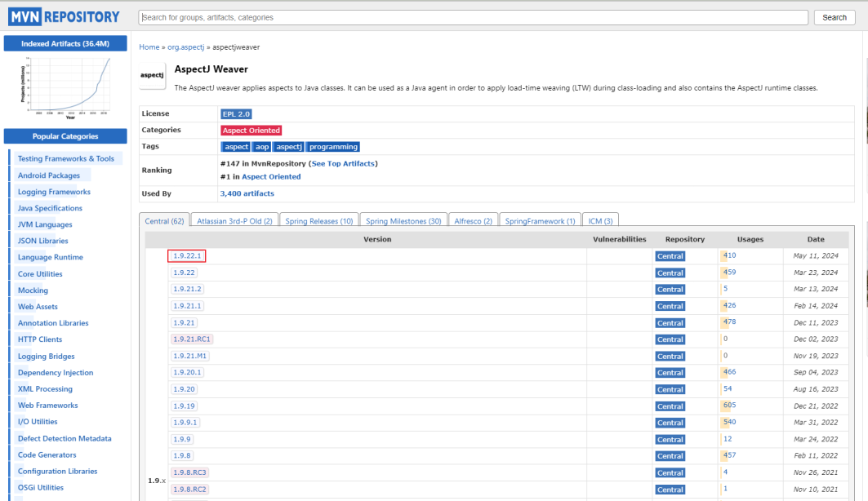
Task: Switch to Atlassian 3rd-P Old (2) tab
Action: pyautogui.click(x=234, y=221)
